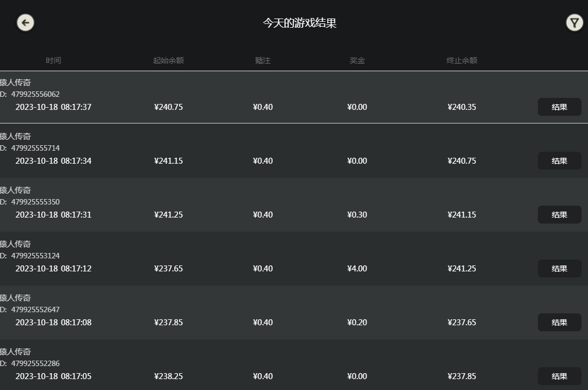Click the 今天的游戏结果 page title
Screen dimensions: 588x390
pos(299,23)
